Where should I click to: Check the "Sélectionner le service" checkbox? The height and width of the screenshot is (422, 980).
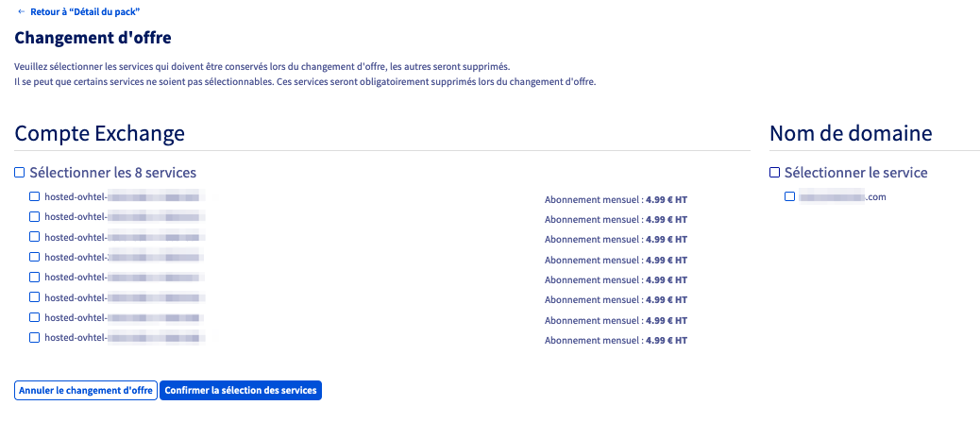coord(775,173)
